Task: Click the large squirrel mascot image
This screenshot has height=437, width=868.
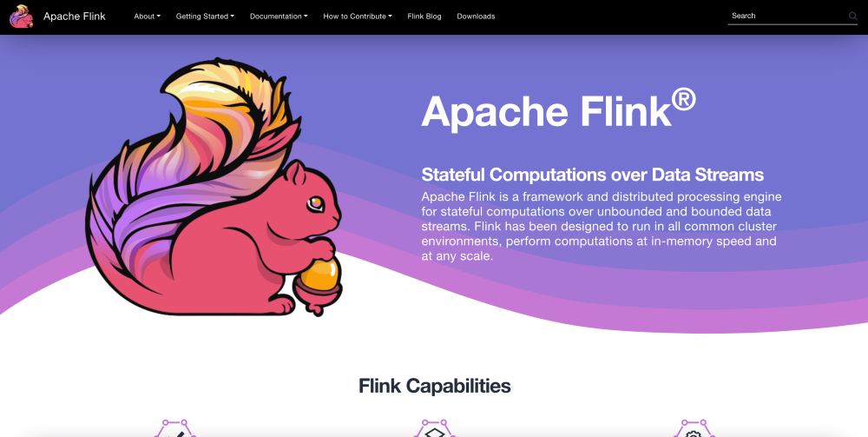Action: click(x=214, y=187)
